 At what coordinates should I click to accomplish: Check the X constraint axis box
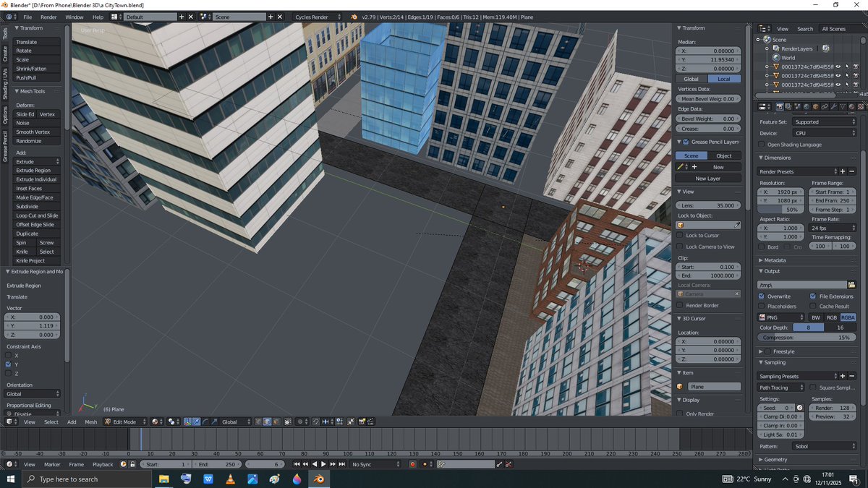click(x=8, y=356)
